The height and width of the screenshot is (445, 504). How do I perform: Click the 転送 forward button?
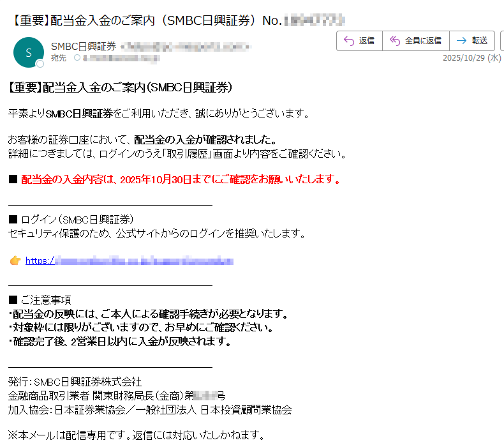[472, 41]
